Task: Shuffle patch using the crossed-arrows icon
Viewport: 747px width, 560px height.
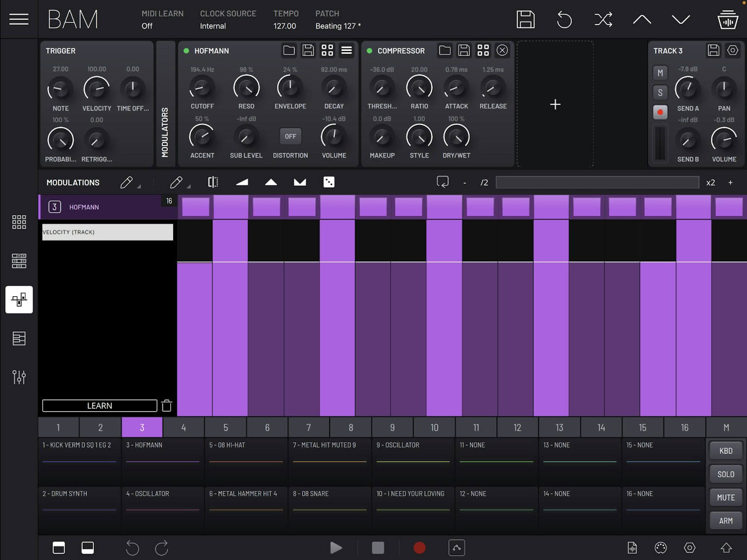Action: click(603, 19)
